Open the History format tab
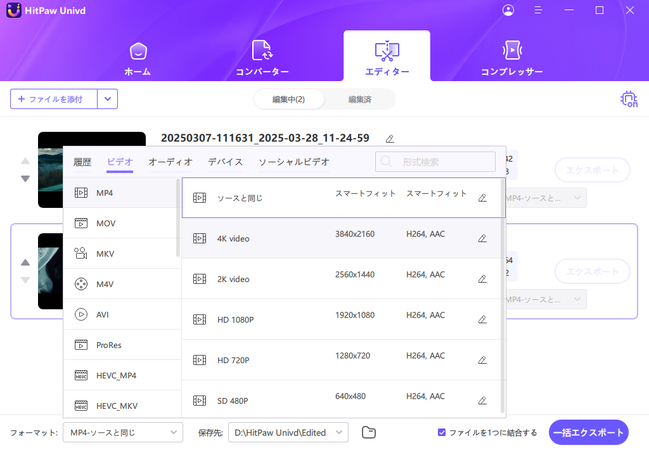 (x=82, y=162)
